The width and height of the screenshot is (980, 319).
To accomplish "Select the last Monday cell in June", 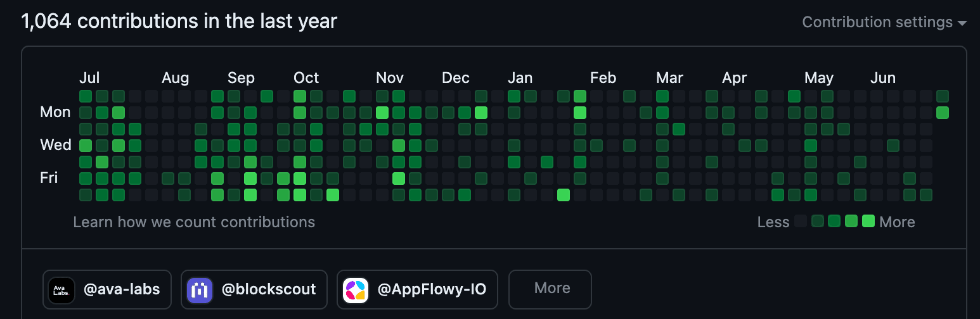I will click(x=943, y=113).
